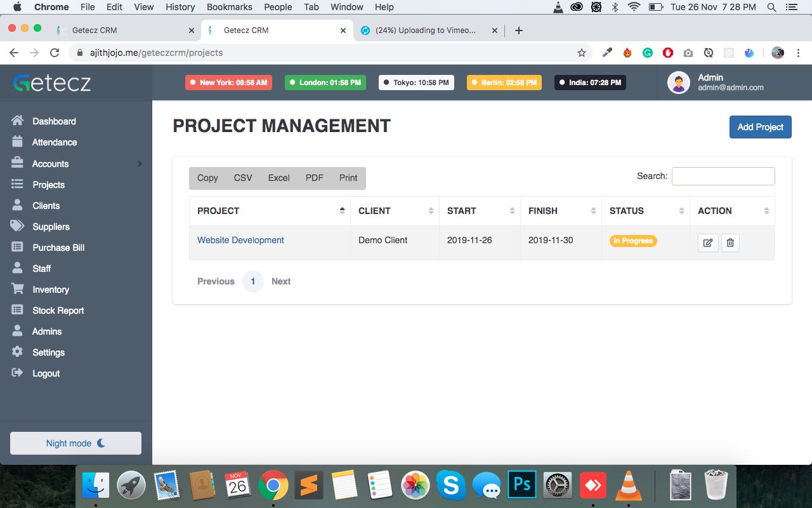Screen dimensions: 812x508
Task: Print the projects table
Action: 348,178
